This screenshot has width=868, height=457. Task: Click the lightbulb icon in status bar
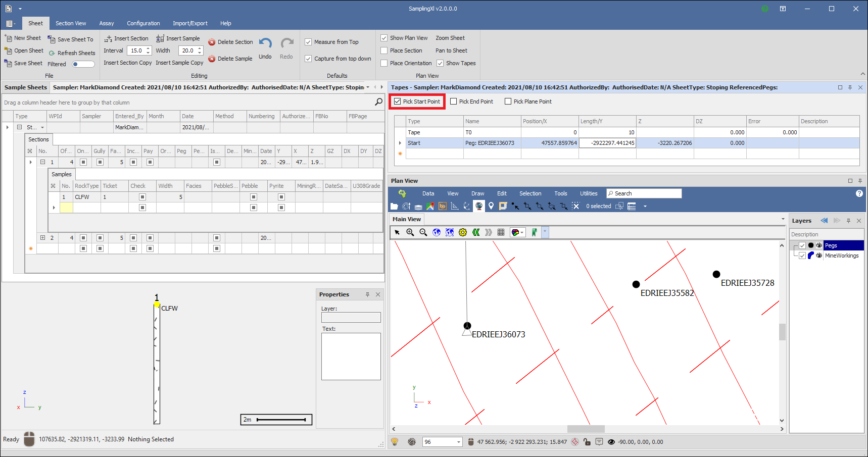point(395,442)
